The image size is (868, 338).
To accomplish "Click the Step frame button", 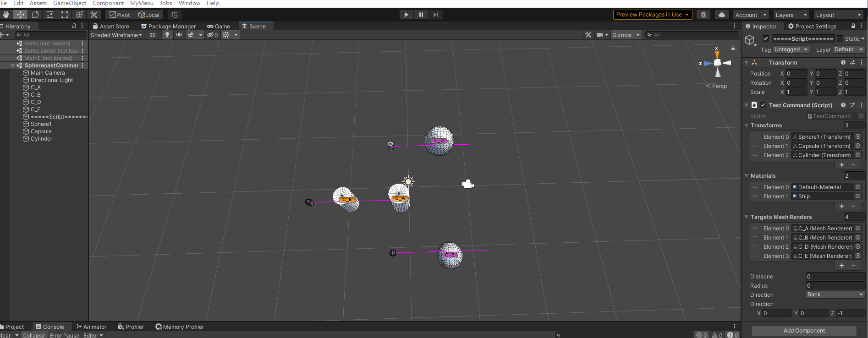I will point(435,15).
